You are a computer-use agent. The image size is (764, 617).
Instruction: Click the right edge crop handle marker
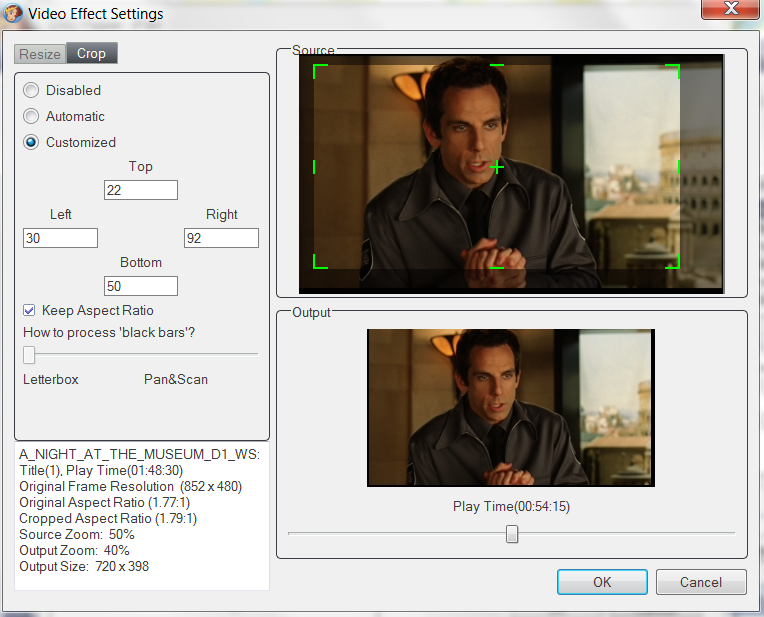tap(678, 167)
